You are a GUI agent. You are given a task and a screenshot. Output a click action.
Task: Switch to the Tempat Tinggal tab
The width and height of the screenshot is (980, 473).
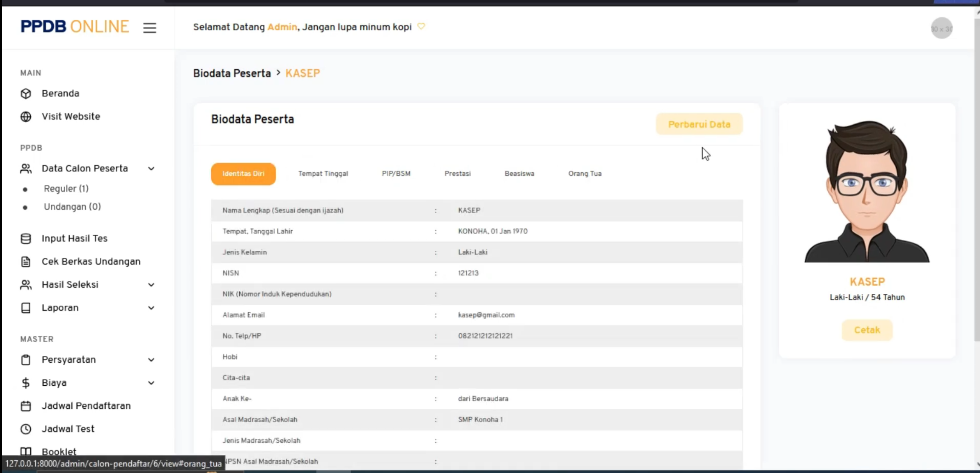[323, 174]
